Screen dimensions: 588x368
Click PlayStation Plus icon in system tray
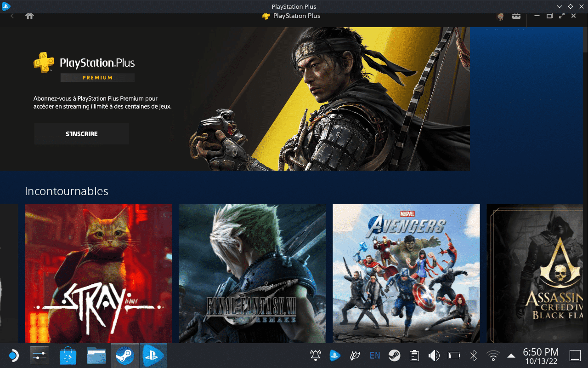[335, 355]
